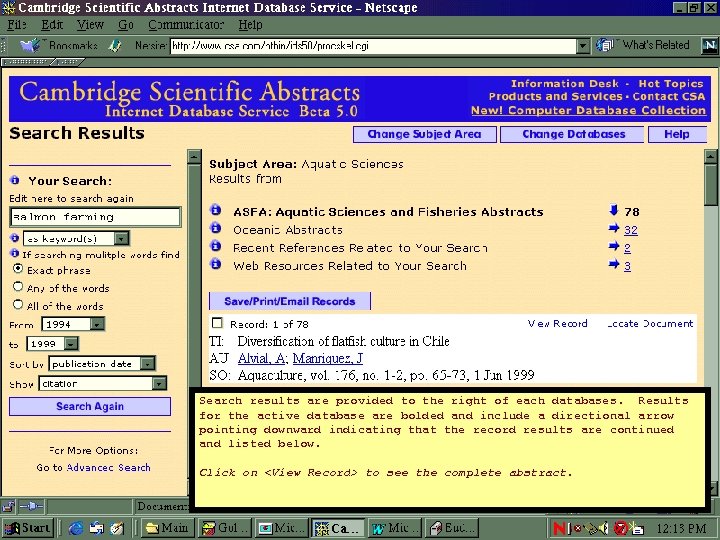This screenshot has height=540, width=720.
Task: Click author link Manriquez, J
Action: pos(328,358)
